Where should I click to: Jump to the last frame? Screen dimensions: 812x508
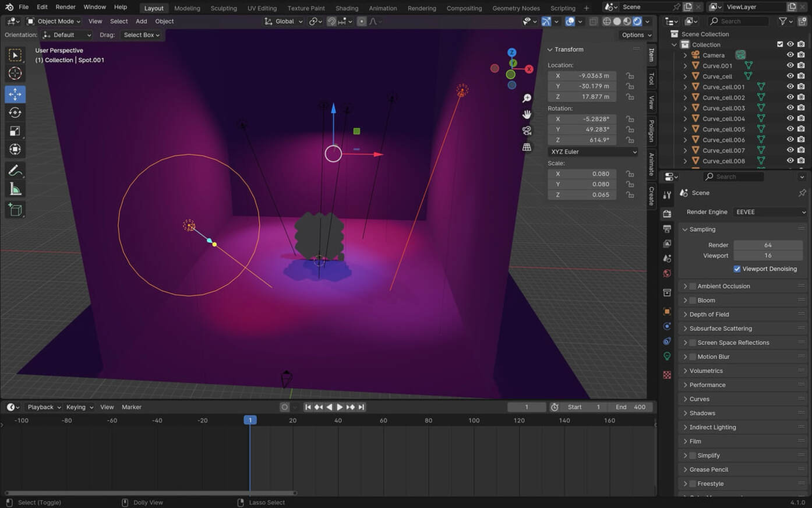pos(361,407)
